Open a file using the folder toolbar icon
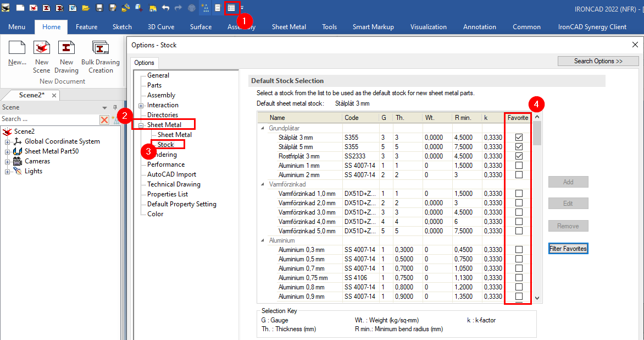This screenshot has width=644, height=340. click(86, 8)
